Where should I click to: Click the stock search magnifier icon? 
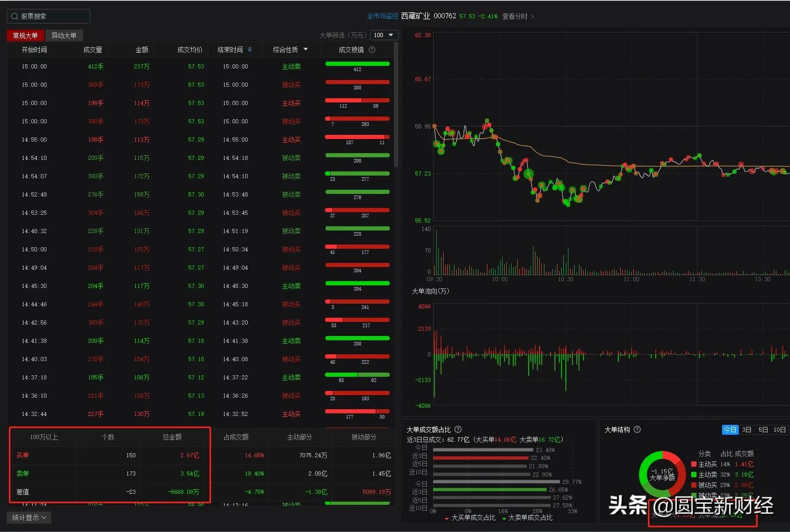click(14, 16)
